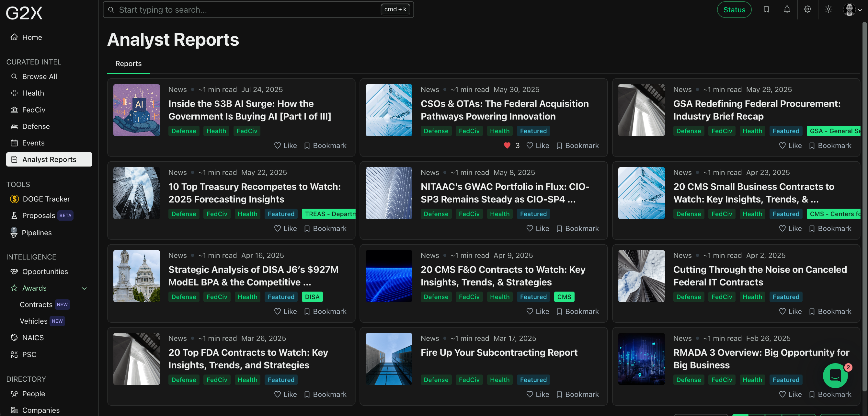The height and width of the screenshot is (416, 868).
Task: Open Cutting Through the Noise article
Action: click(760, 276)
